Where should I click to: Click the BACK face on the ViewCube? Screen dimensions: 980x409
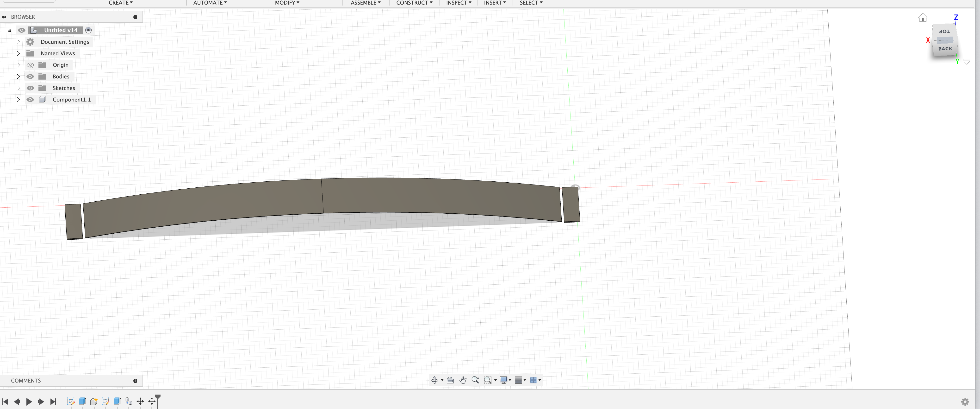pyautogui.click(x=945, y=49)
